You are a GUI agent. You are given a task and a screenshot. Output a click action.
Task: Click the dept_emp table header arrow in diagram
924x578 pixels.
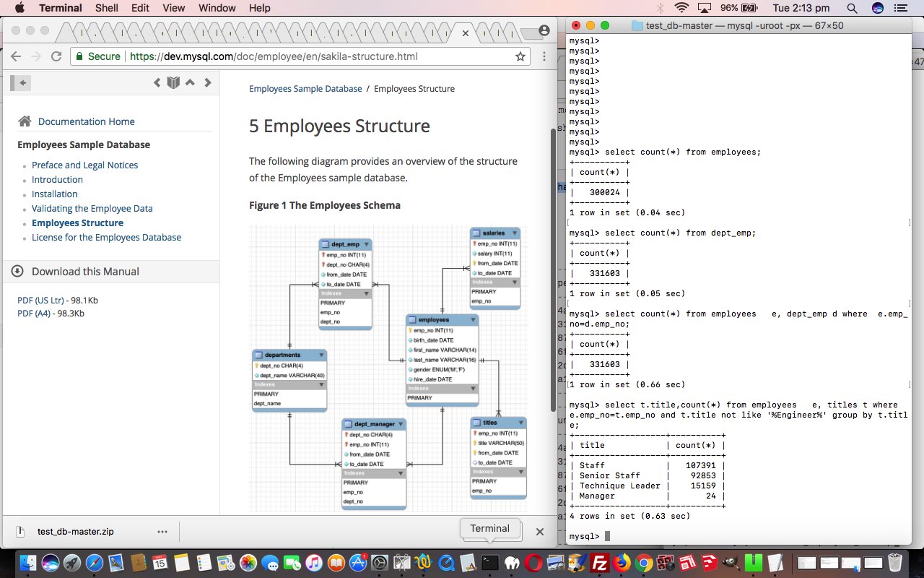click(x=367, y=244)
